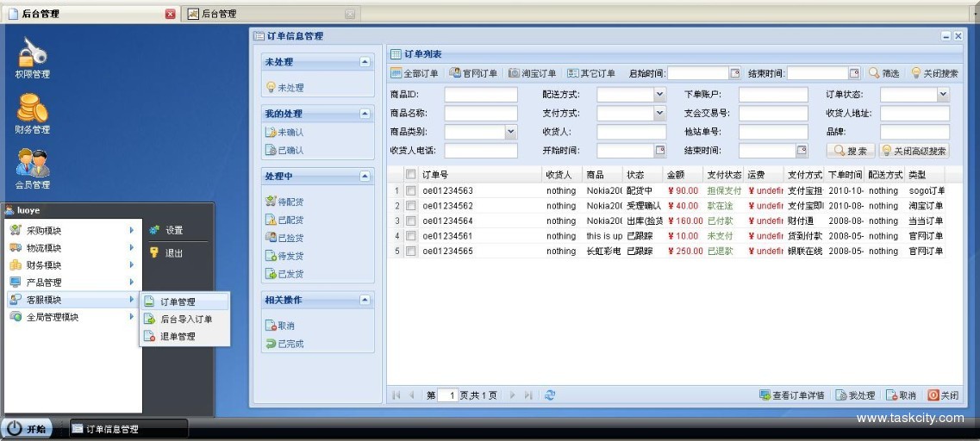The width and height of the screenshot is (980, 441).
Task: Show 全部订单 in the toolbar
Action: click(415, 73)
